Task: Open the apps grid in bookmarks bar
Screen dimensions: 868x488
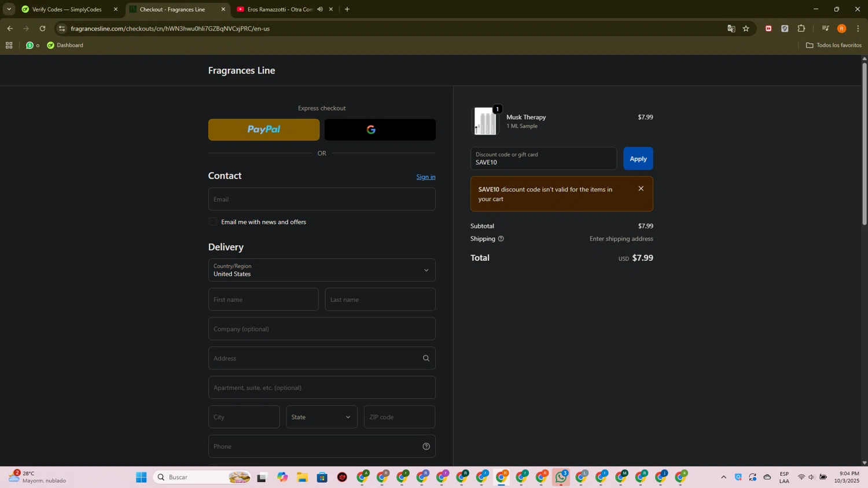Action: pos(9,45)
